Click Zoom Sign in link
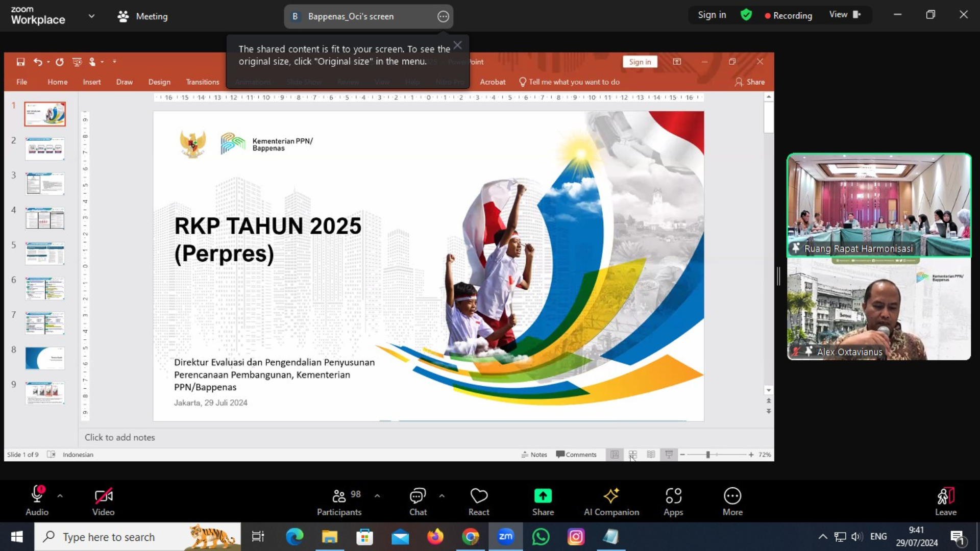980x551 pixels. [712, 15]
